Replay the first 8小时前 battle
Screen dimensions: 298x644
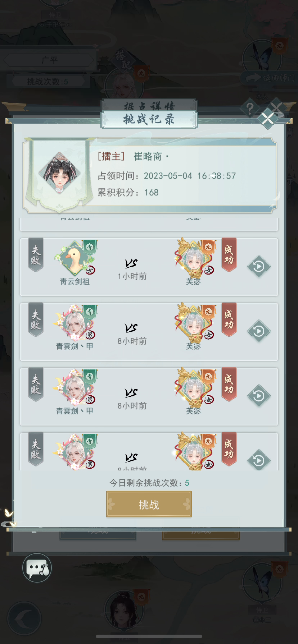[259, 331]
